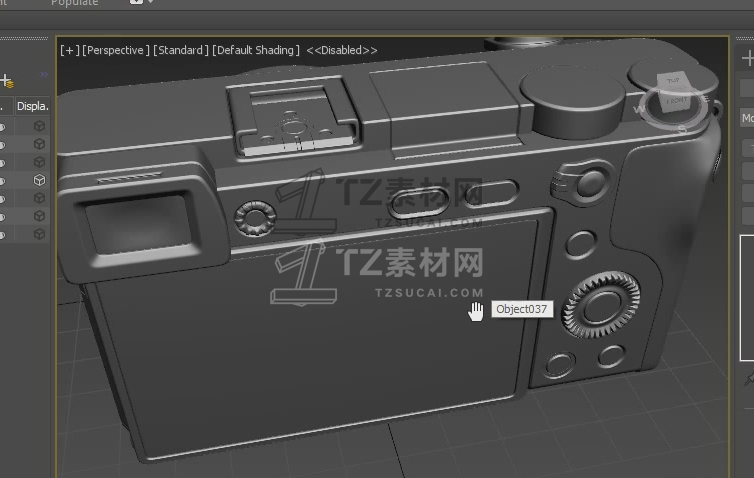754x478 pixels.
Task: Open the [+] viewport general menu
Action: [69, 50]
